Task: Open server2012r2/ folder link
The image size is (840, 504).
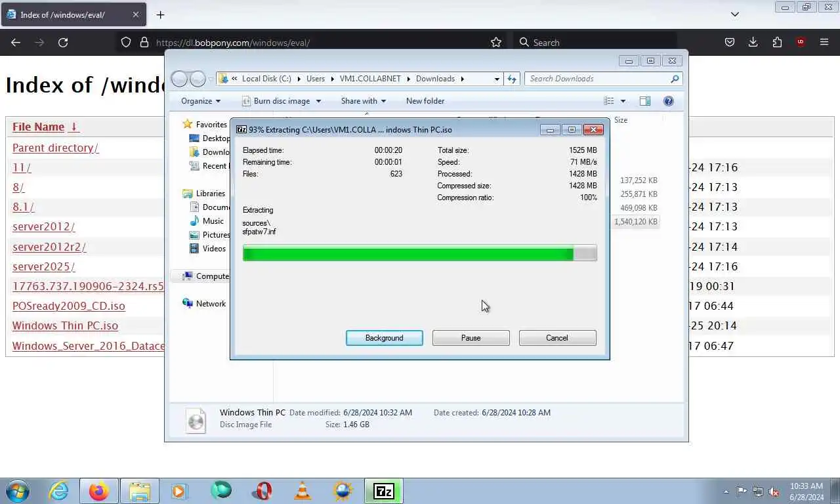Action: coord(49,247)
